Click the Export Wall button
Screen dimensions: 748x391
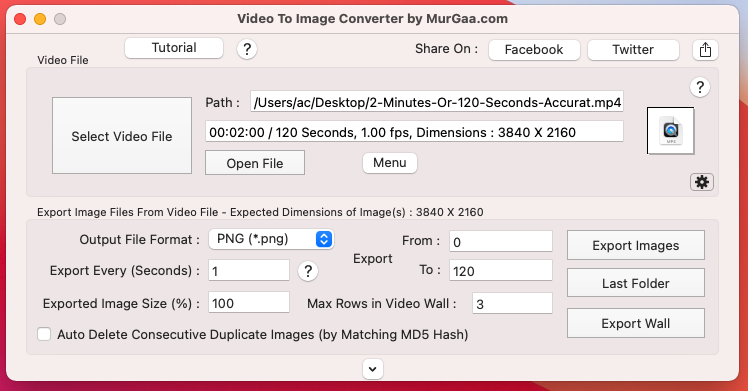click(636, 323)
